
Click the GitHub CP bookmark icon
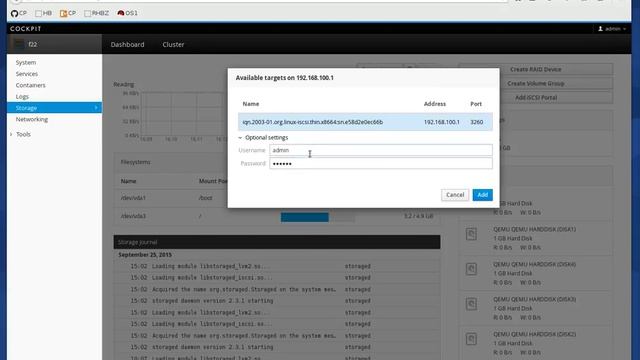pos(15,13)
